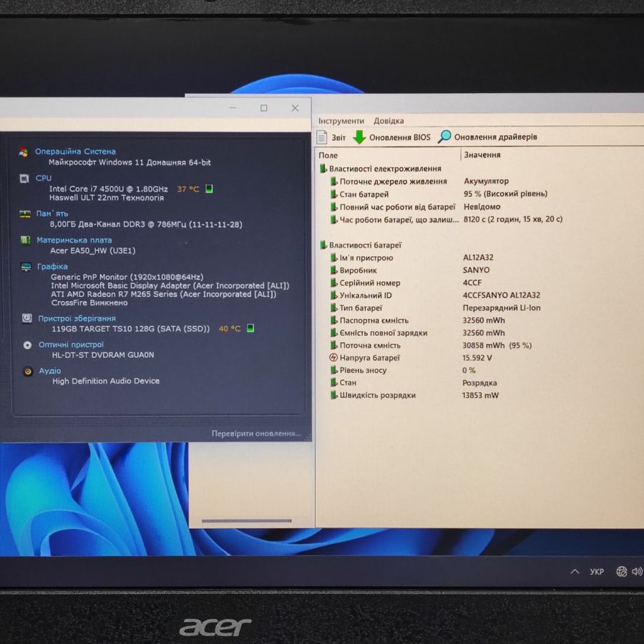The height and width of the screenshot is (644, 644).
Task: Click the CPU chip icon in Speccy
Action: pos(24,178)
